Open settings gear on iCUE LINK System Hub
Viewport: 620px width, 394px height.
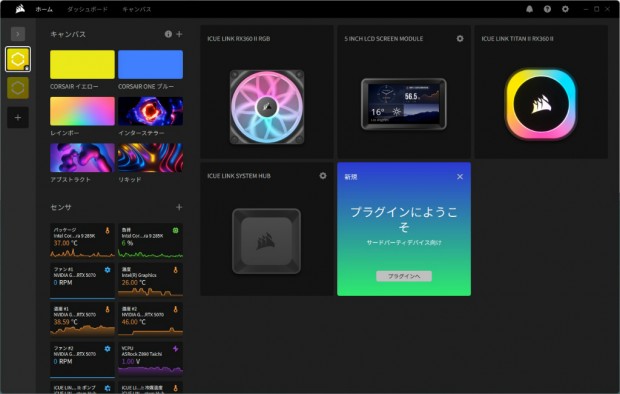323,176
